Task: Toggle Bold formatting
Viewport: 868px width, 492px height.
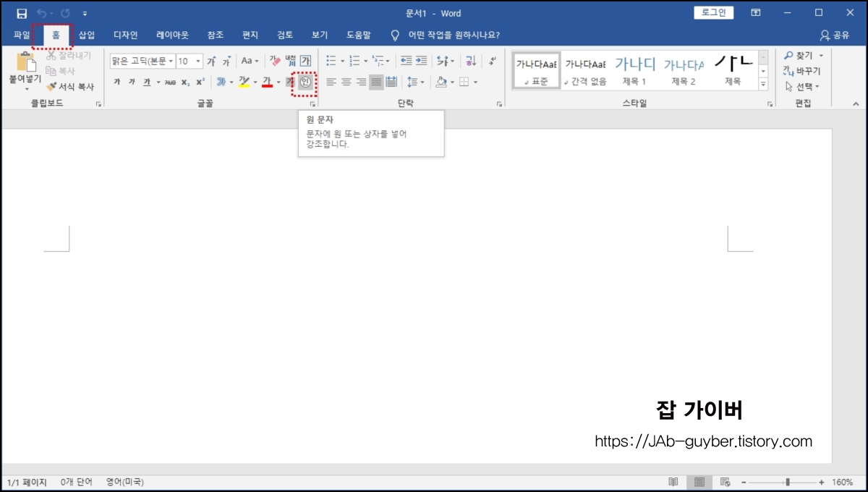Action: coord(116,82)
